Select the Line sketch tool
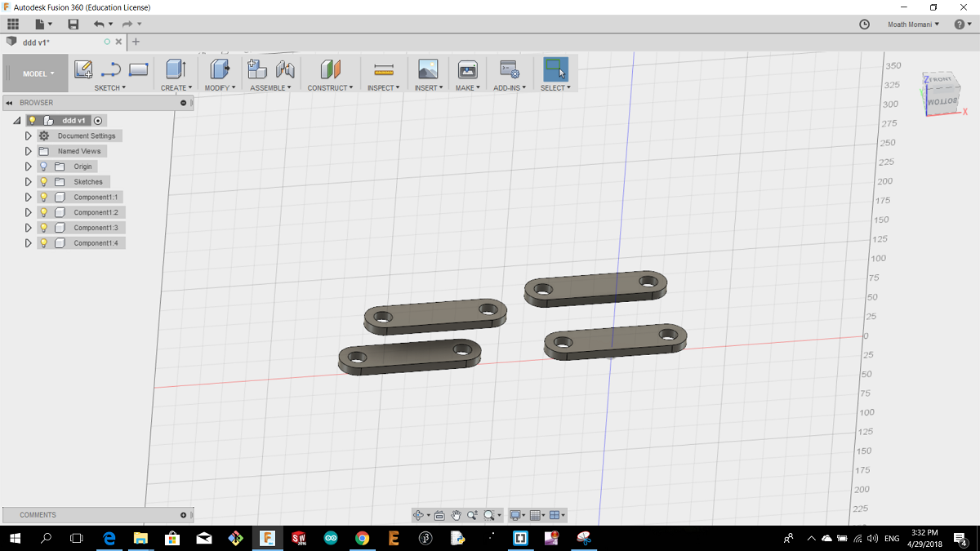Image resolution: width=980 pixels, height=551 pixels. click(x=110, y=69)
